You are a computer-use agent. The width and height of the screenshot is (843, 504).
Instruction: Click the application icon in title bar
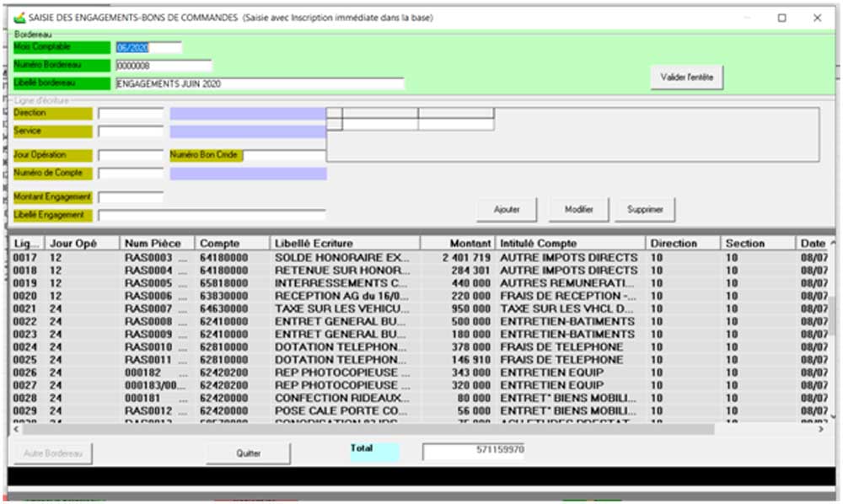[19, 17]
